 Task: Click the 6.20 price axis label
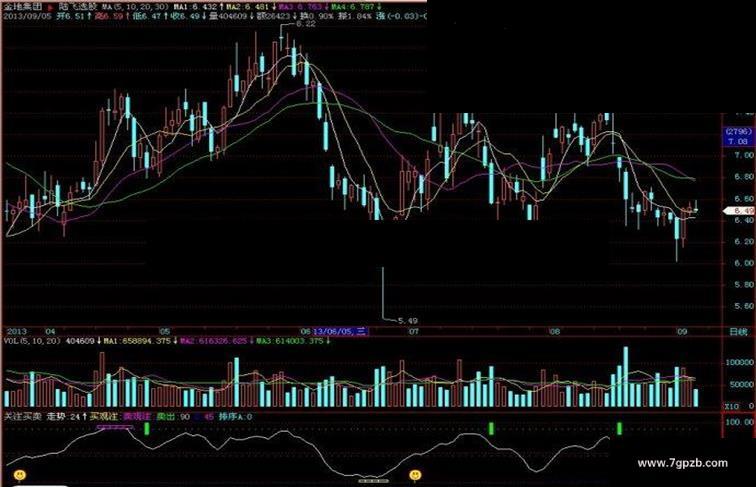coord(744,242)
